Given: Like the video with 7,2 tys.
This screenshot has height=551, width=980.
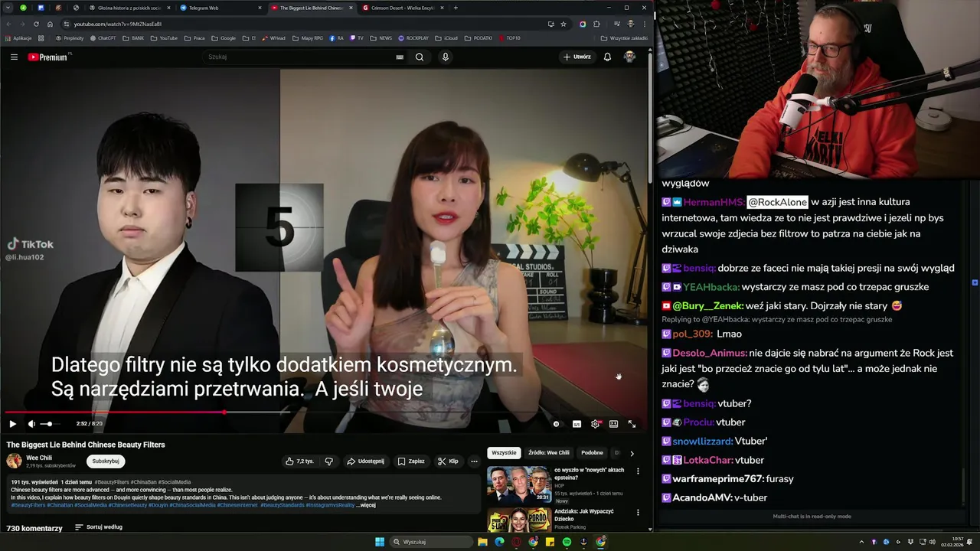Looking at the screenshot, I should coord(299,461).
